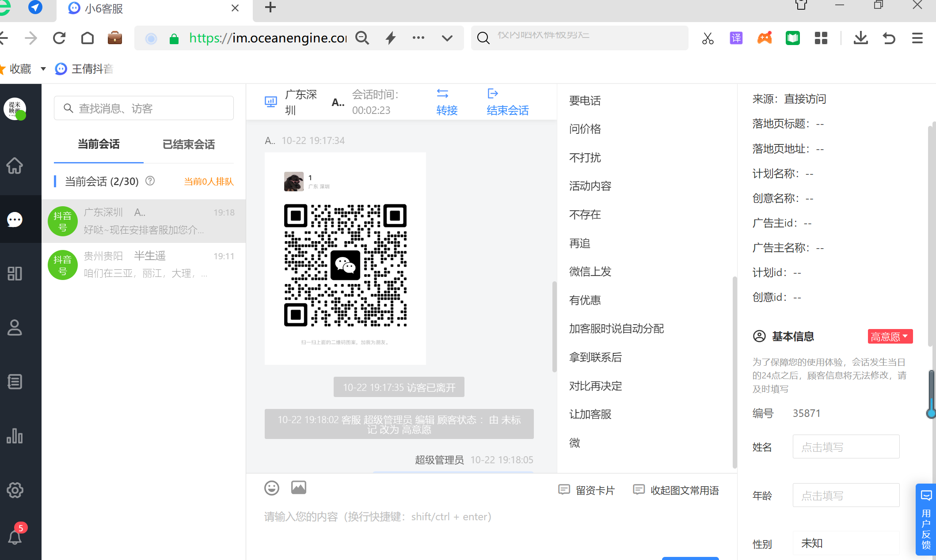Image resolution: width=936 pixels, height=560 pixels.
Task: Open the 广东深圳 A.. conversation
Action: (144, 221)
